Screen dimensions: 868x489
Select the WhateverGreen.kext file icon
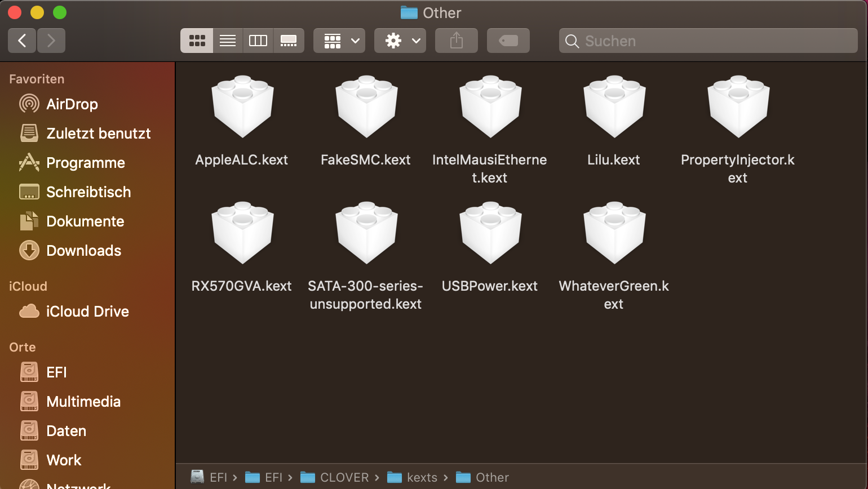click(614, 233)
